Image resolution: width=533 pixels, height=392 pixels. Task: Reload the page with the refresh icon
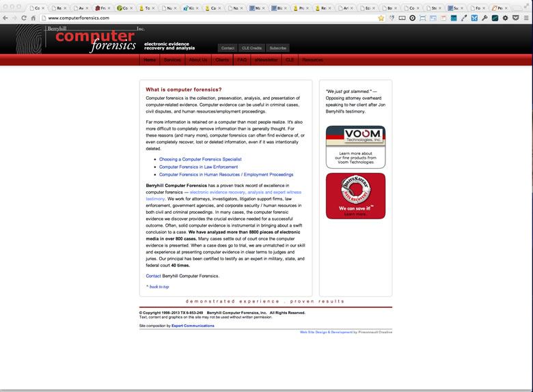click(x=24, y=18)
